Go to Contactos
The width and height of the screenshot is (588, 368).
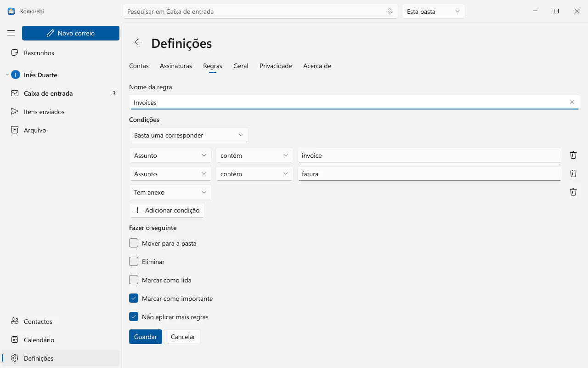[61, 322]
